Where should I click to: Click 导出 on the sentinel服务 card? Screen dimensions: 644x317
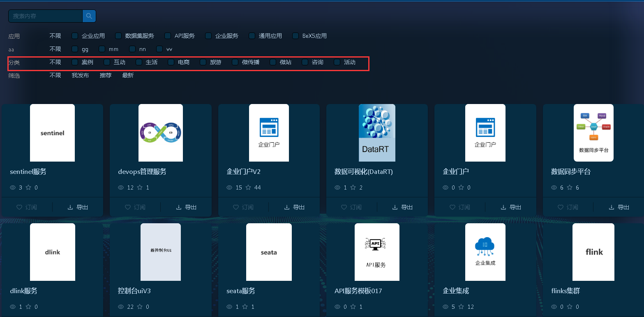point(78,207)
